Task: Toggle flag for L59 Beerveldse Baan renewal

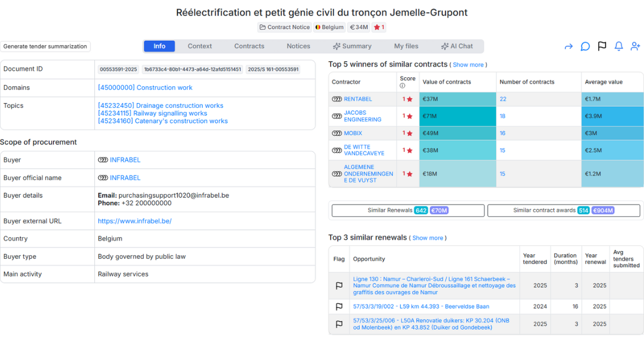Action: (x=339, y=307)
